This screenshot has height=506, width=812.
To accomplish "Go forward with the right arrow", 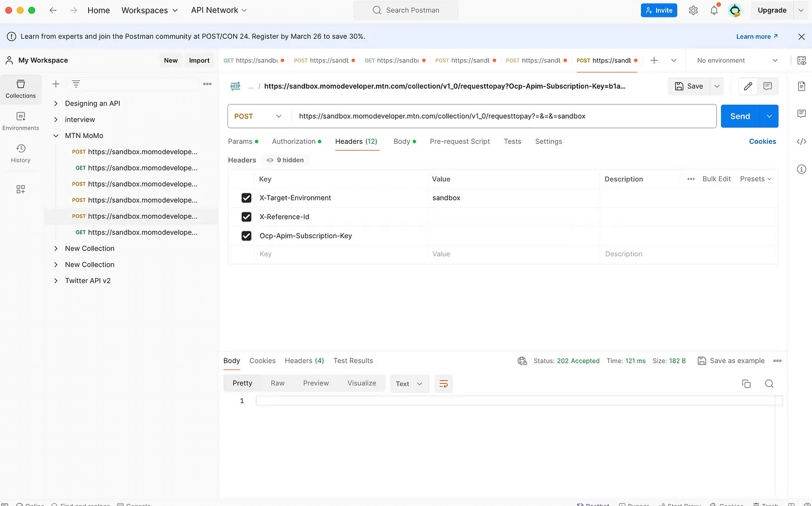I will [x=74, y=10].
